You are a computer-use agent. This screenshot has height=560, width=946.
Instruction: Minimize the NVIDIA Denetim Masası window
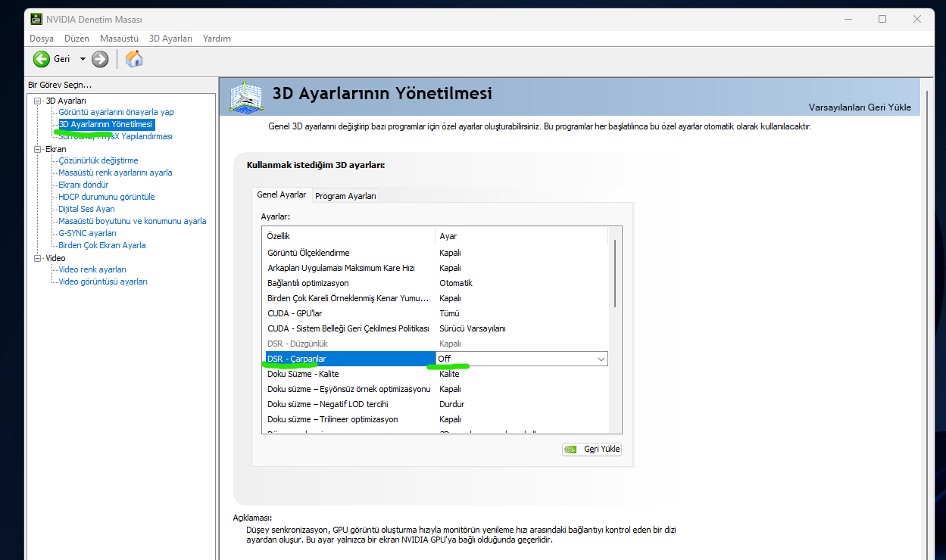pos(848,19)
